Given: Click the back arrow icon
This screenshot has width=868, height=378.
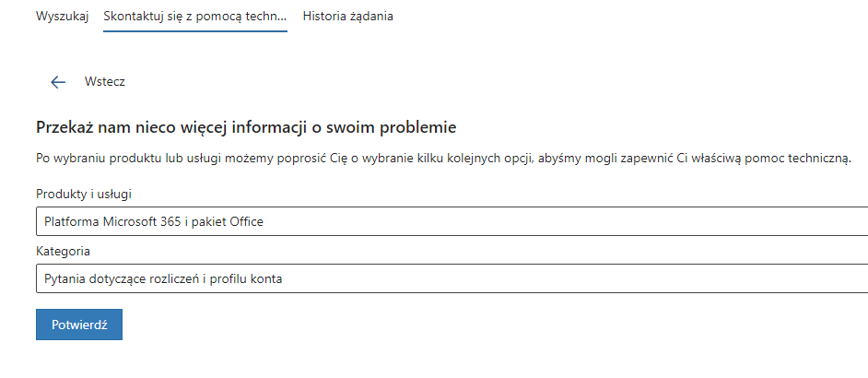Looking at the screenshot, I should (58, 82).
